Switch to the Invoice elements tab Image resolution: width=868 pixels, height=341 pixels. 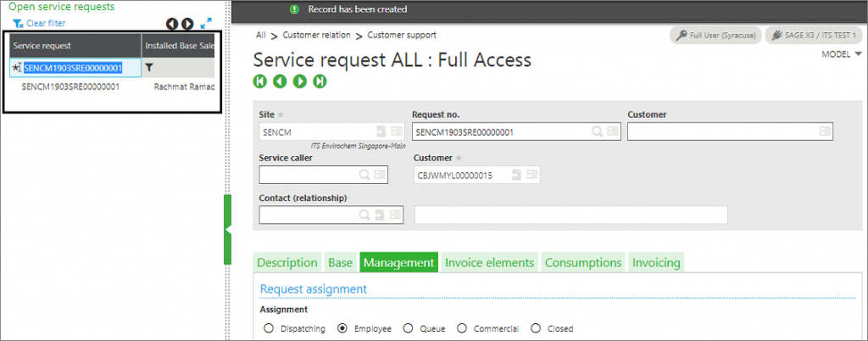[489, 262]
